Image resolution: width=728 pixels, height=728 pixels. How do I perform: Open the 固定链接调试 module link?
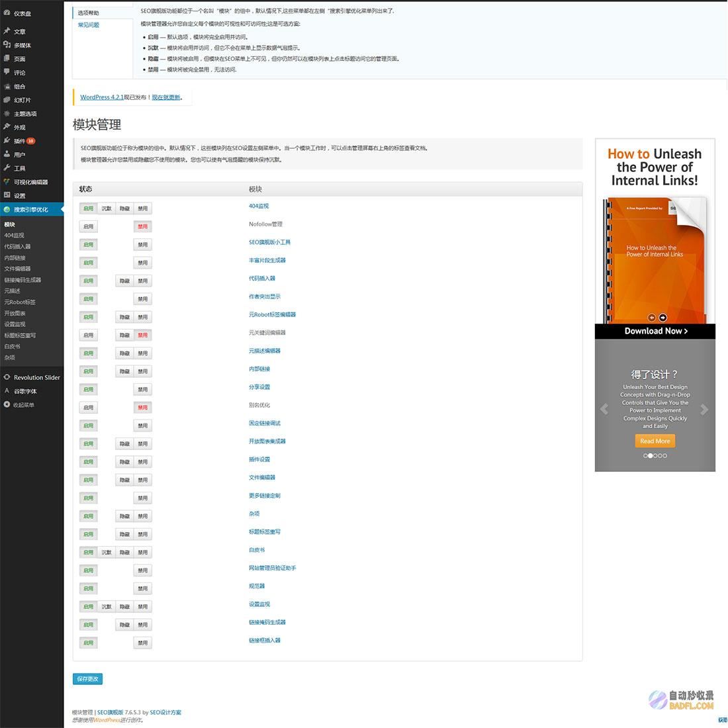(265, 424)
